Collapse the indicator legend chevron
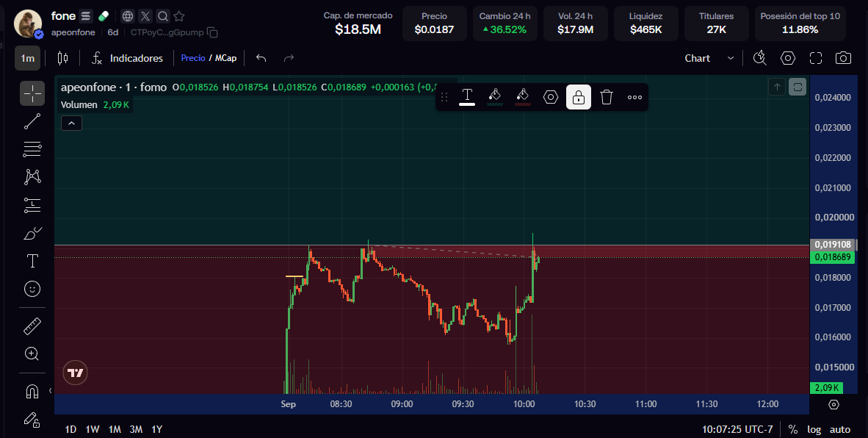Viewport: 868px width, 438px height. pyautogui.click(x=71, y=123)
